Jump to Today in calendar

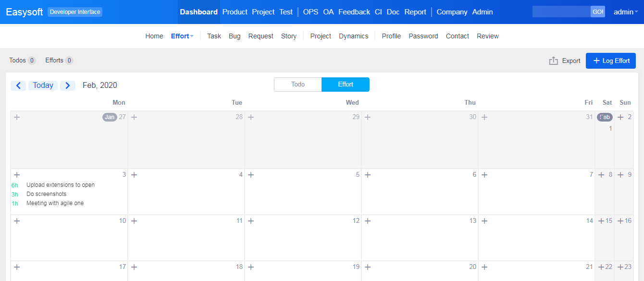point(43,86)
